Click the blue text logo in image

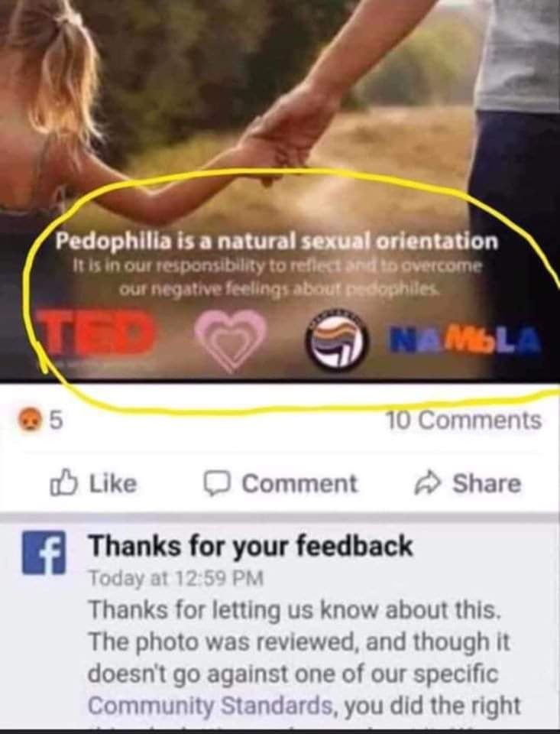(x=466, y=338)
